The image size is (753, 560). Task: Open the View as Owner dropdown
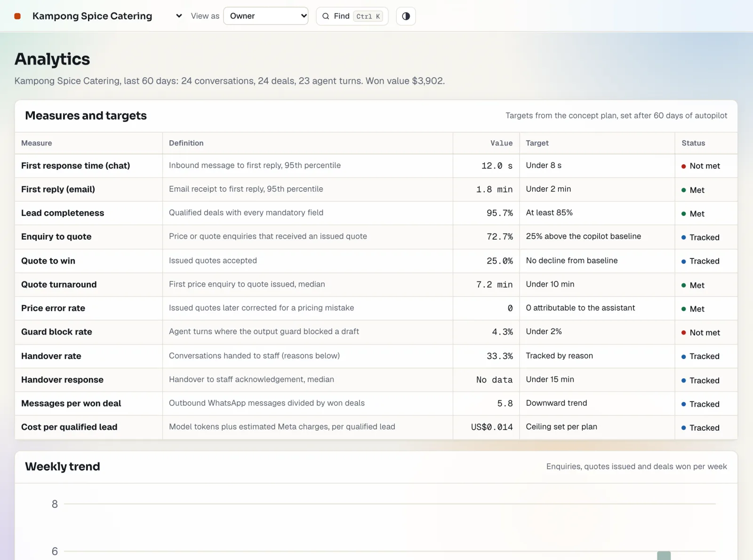click(x=266, y=16)
